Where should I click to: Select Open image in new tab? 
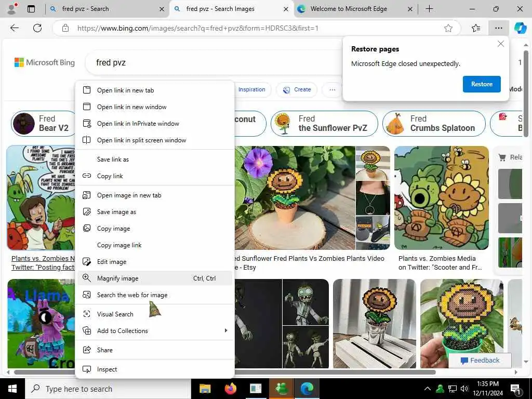point(155,195)
